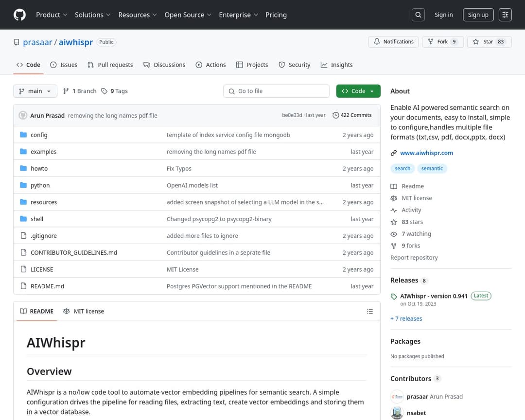Expand the Solutions menu
Image resolution: width=525 pixels, height=420 pixels.
[92, 15]
